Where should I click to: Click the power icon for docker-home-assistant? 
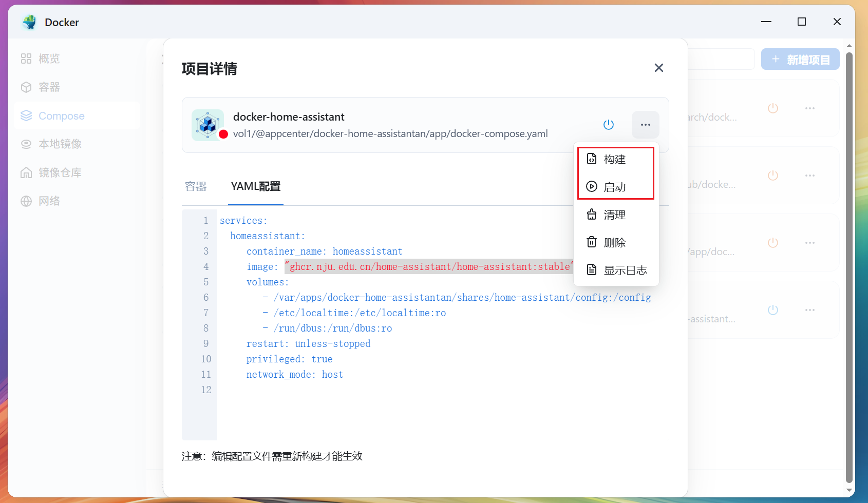pyautogui.click(x=609, y=125)
